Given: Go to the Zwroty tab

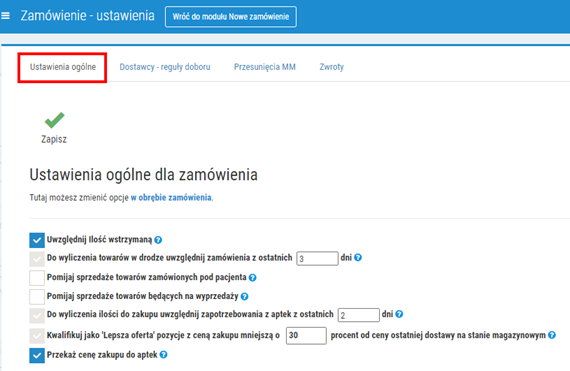Looking at the screenshot, I should [332, 67].
